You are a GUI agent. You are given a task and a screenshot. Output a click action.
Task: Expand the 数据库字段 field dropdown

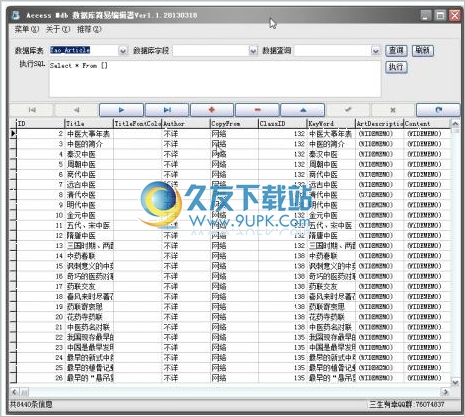(x=253, y=51)
